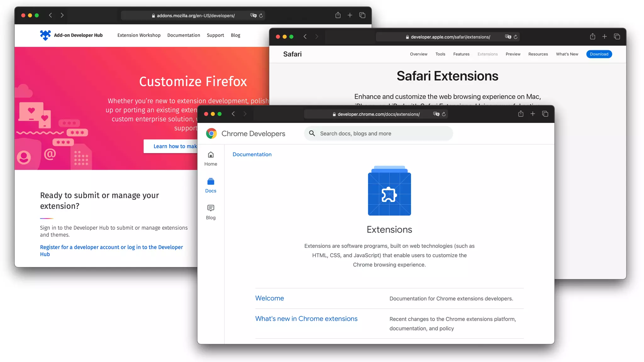Screen dimensions: 644x362
Task: Go back in the developer.apple.com window
Action: [305, 36]
